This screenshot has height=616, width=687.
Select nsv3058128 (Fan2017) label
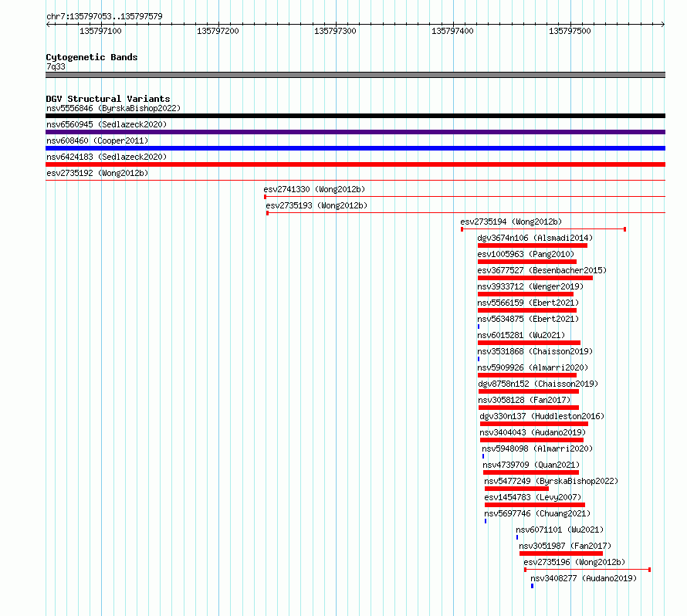click(x=524, y=400)
